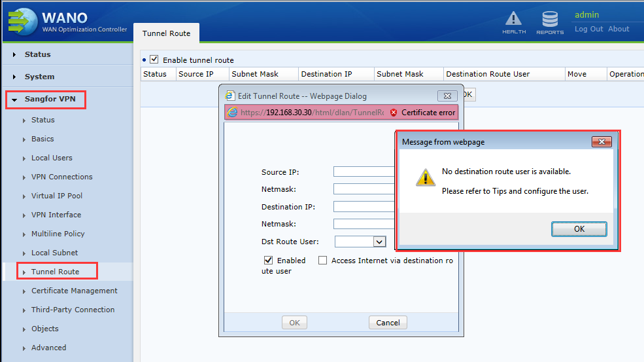Click the Source IP column header
The height and width of the screenshot is (362, 644).
203,74
